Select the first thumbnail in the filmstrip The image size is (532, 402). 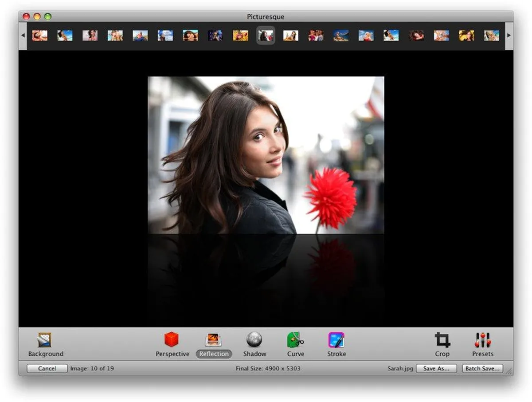pos(40,35)
